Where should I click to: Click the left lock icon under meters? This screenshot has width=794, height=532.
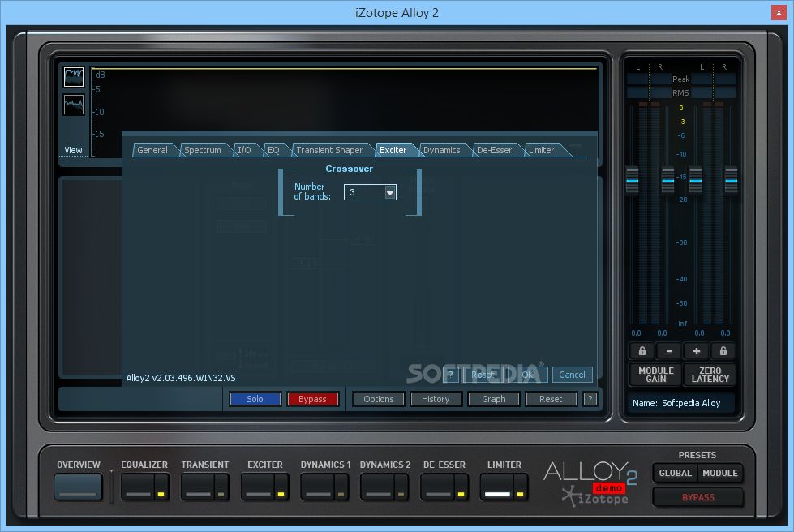642,351
